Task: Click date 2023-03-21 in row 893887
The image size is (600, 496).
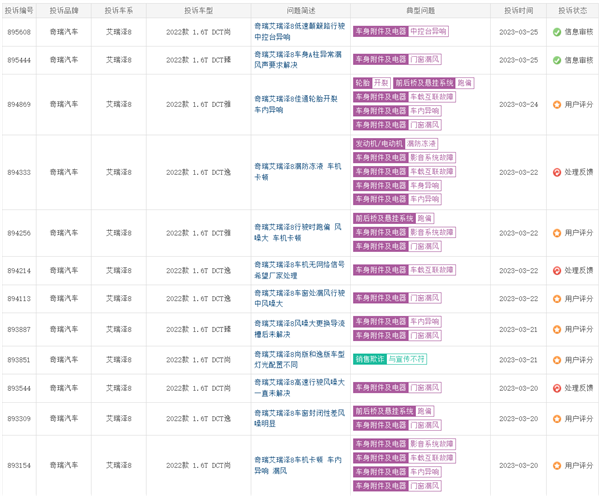Action: (x=518, y=330)
